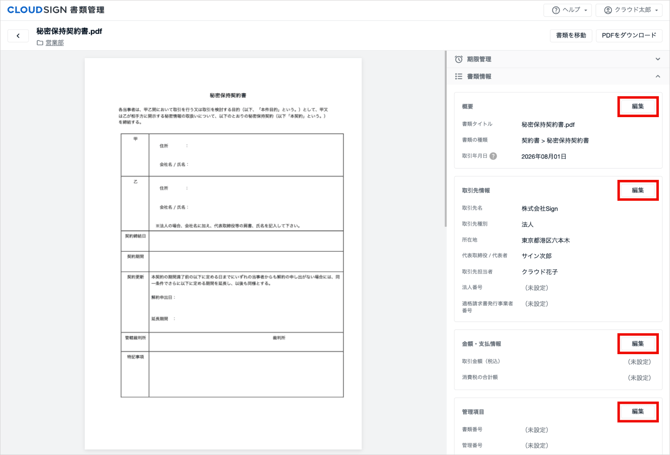Select the date 2026年08月01日
Screen dimensions: 670x455
[x=544, y=157]
